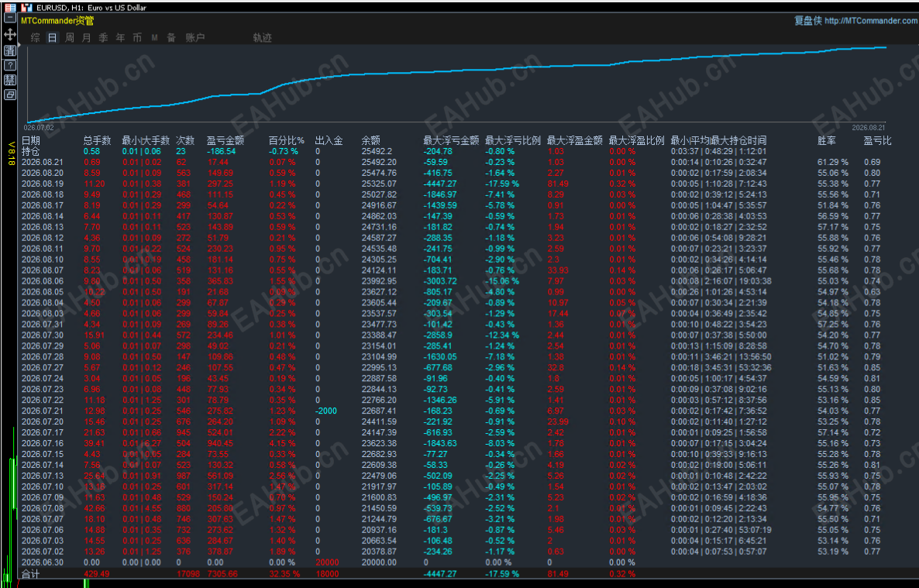Click the MTCommander资管 title label
This screenshot has width=919, height=588.
(x=57, y=20)
